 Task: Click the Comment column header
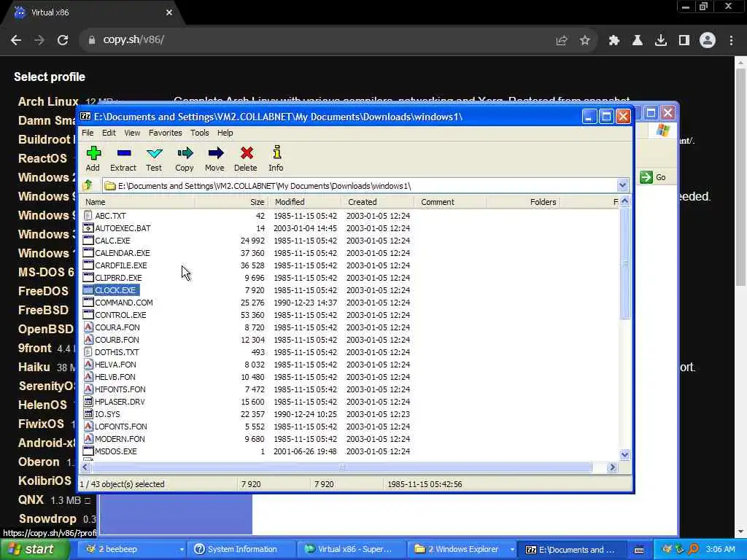tap(451, 202)
